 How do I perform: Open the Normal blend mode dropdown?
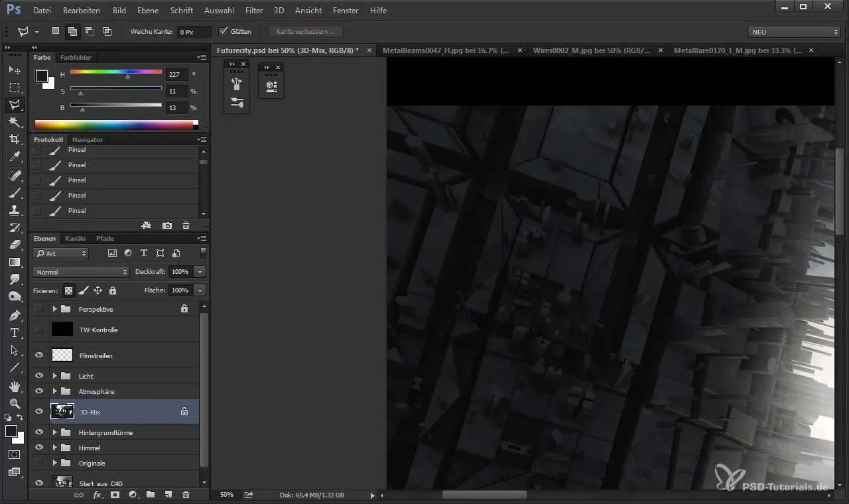tap(80, 272)
